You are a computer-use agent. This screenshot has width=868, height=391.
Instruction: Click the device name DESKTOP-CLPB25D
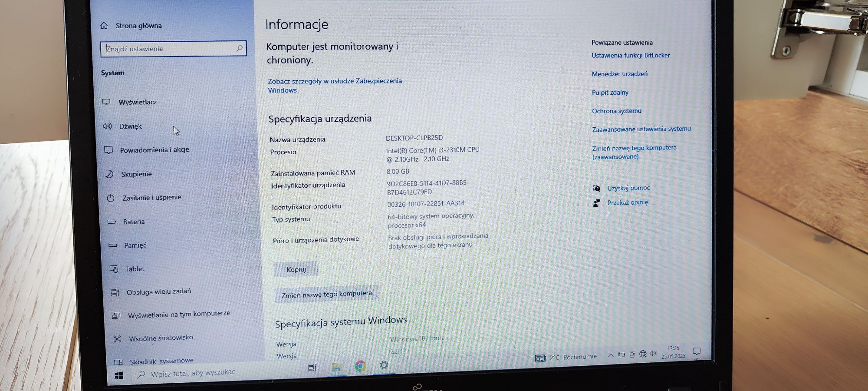click(414, 138)
